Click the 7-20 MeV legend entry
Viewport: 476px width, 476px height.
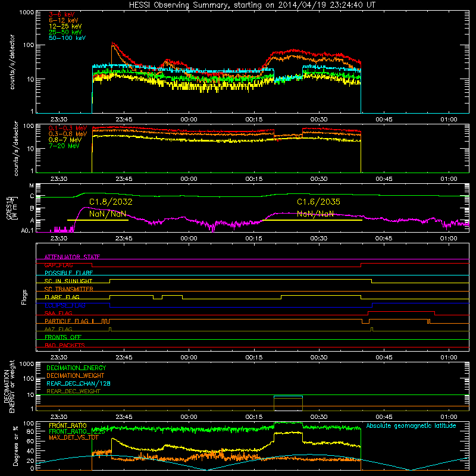pos(64,146)
